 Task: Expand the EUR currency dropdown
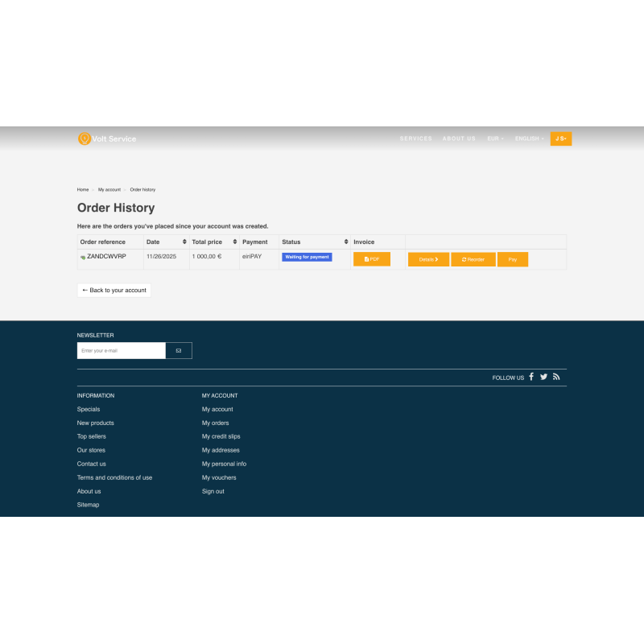click(495, 138)
